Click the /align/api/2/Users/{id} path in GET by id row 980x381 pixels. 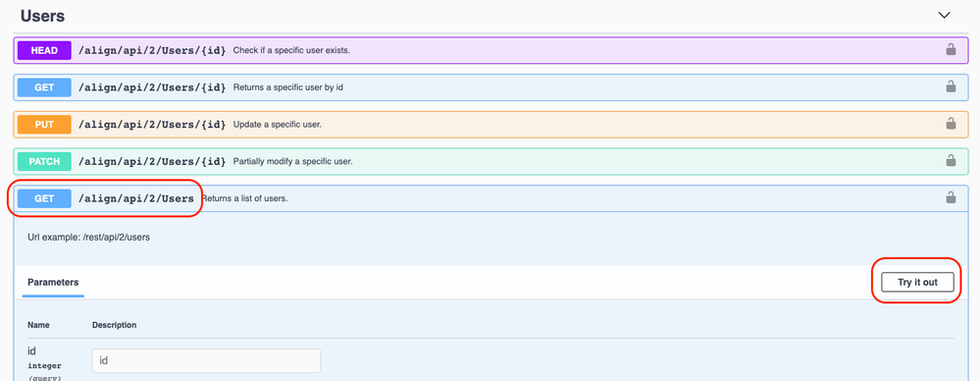coord(152,87)
